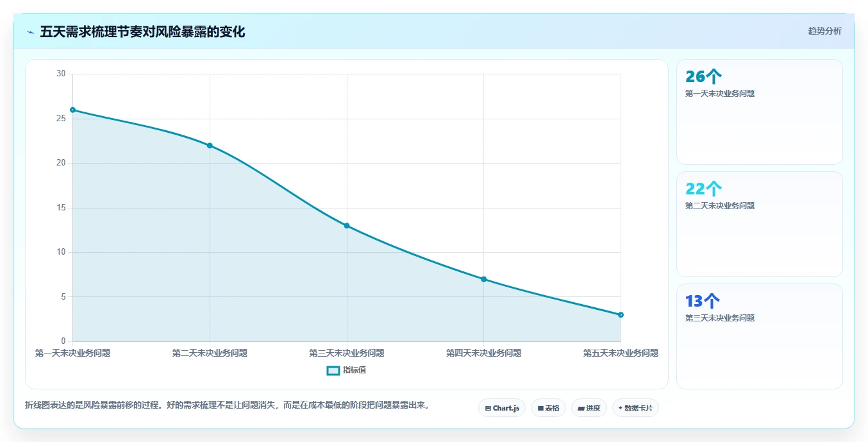Image resolution: width=868 pixels, height=442 pixels.
Task: Click the 26个 card value
Action: [703, 76]
